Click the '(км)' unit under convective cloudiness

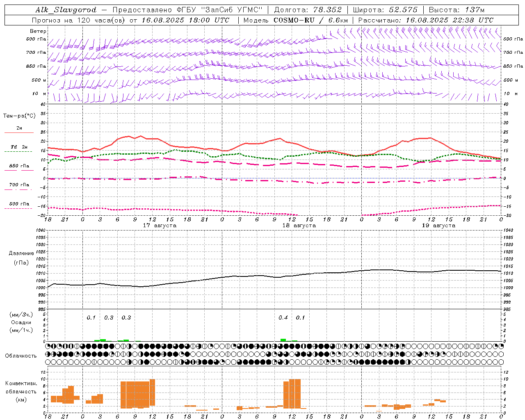(21, 399)
